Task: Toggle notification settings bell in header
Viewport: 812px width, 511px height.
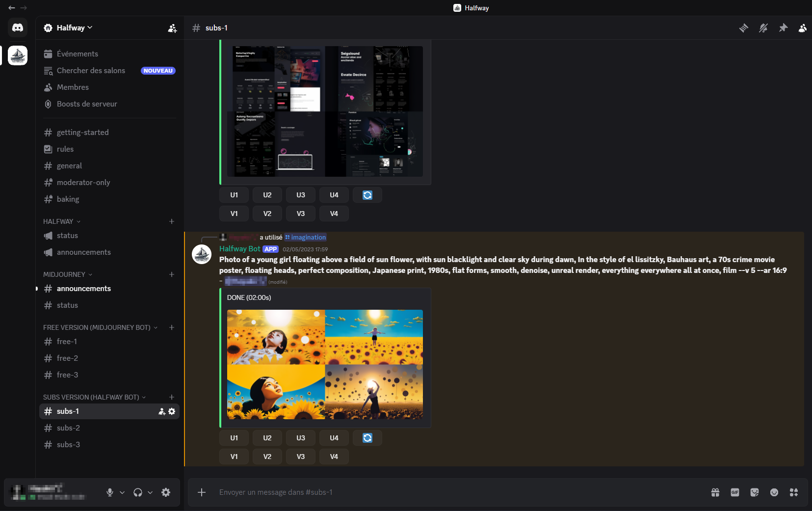Action: click(x=763, y=28)
